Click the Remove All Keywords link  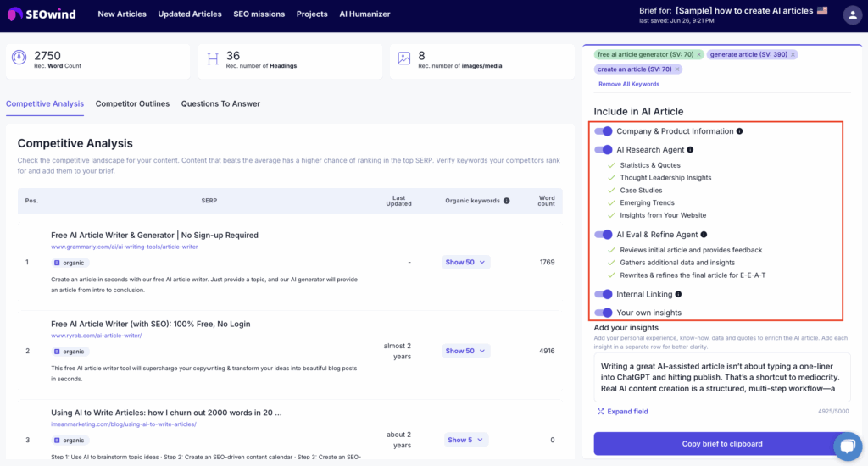click(x=628, y=84)
